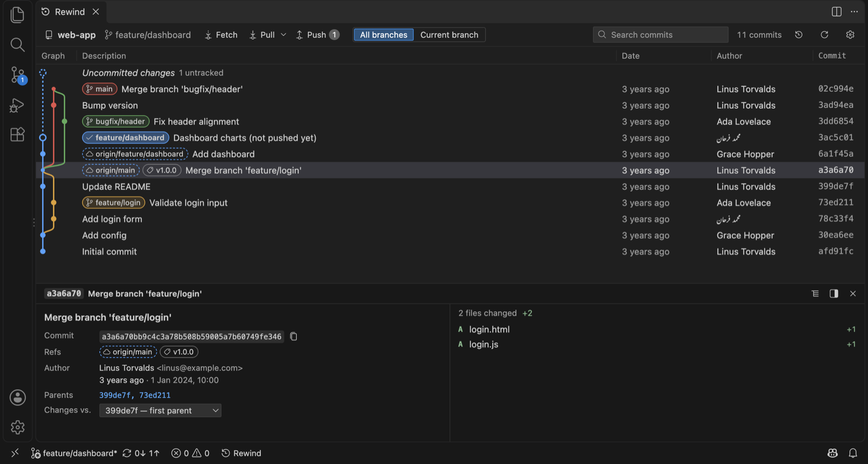Image resolution: width=868 pixels, height=464 pixels.
Task: Open errors and warnings count in status bar
Action: (190, 453)
